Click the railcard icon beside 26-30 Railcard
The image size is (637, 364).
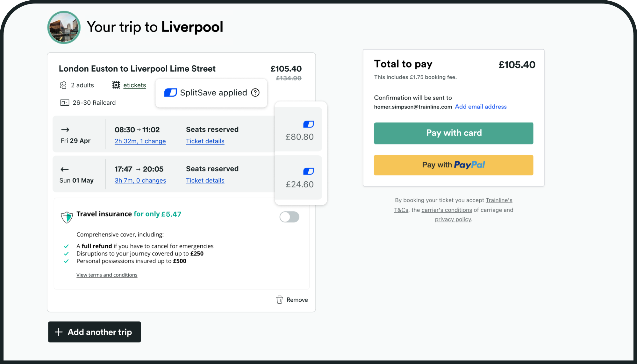tap(65, 103)
